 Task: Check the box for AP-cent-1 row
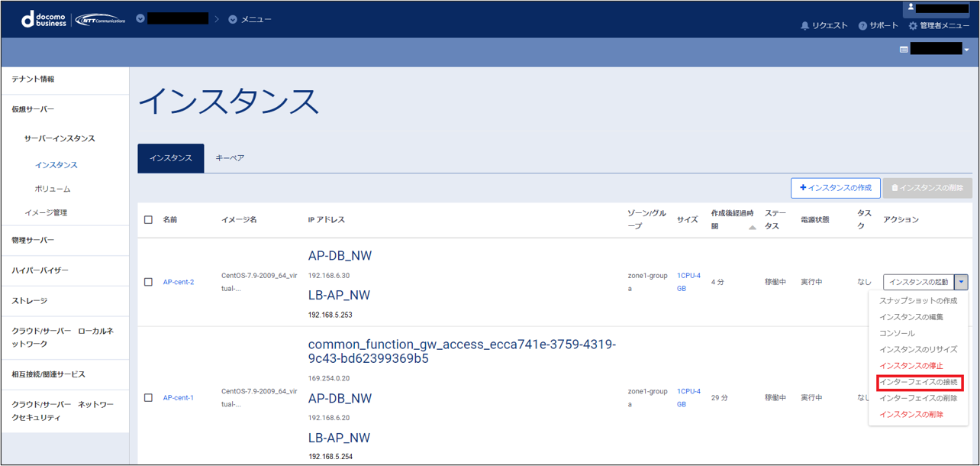tap(149, 397)
